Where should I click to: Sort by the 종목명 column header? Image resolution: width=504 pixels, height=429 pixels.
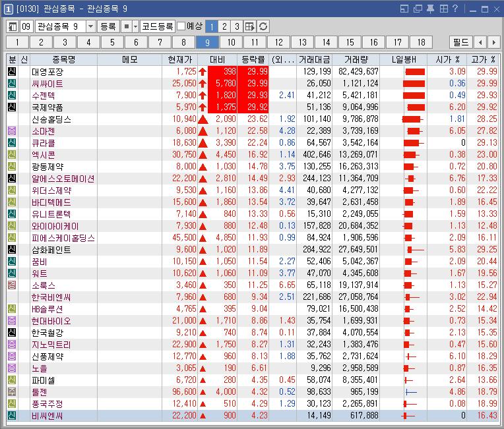click(63, 59)
